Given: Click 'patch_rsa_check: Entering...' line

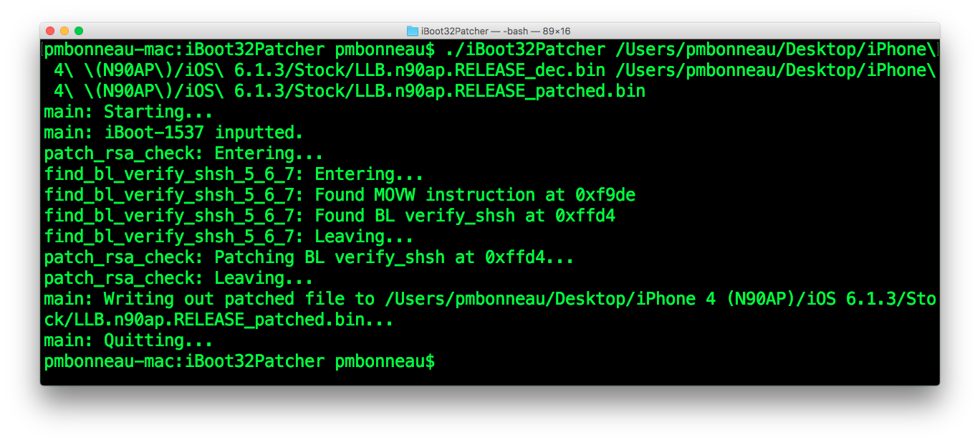Looking at the screenshot, I should [183, 153].
